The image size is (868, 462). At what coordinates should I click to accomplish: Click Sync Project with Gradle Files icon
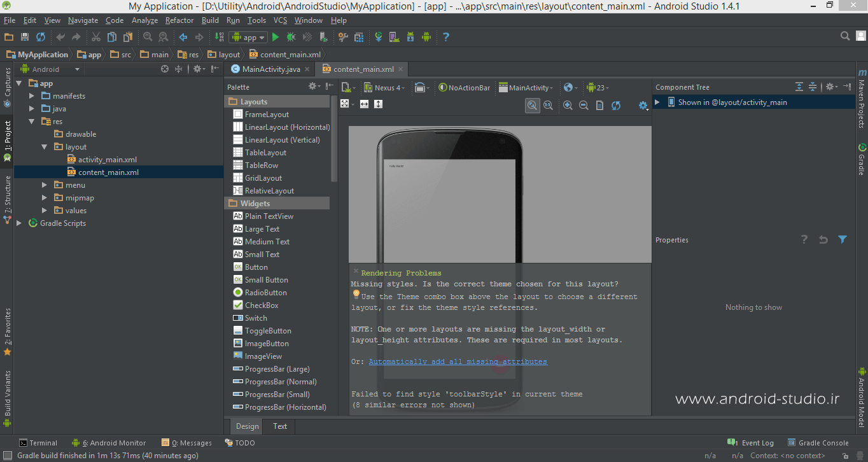(379, 38)
